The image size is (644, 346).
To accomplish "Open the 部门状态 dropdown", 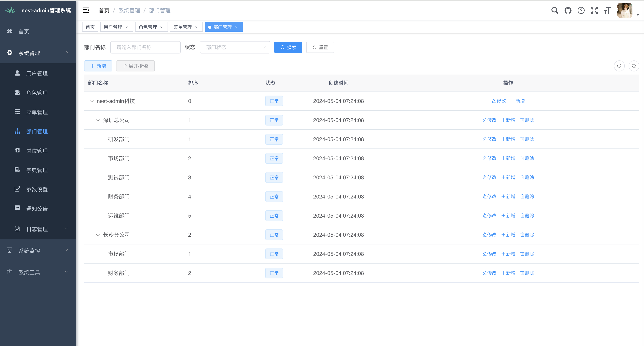I will [235, 47].
